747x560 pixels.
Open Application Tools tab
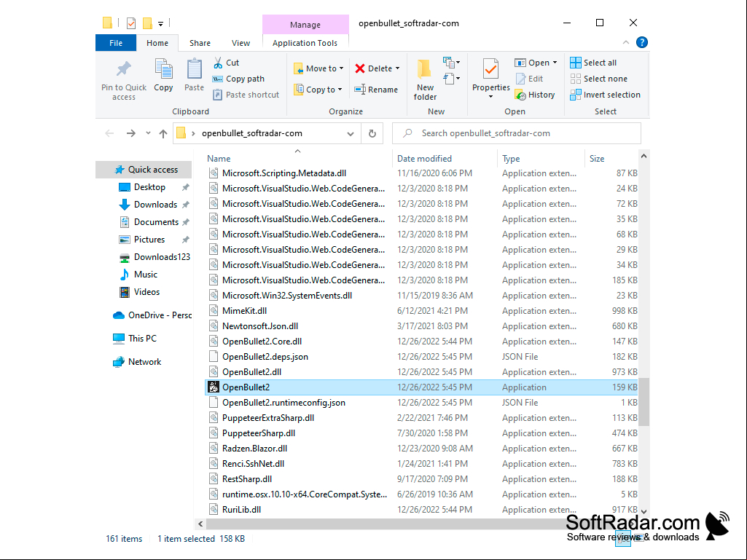[x=305, y=43]
